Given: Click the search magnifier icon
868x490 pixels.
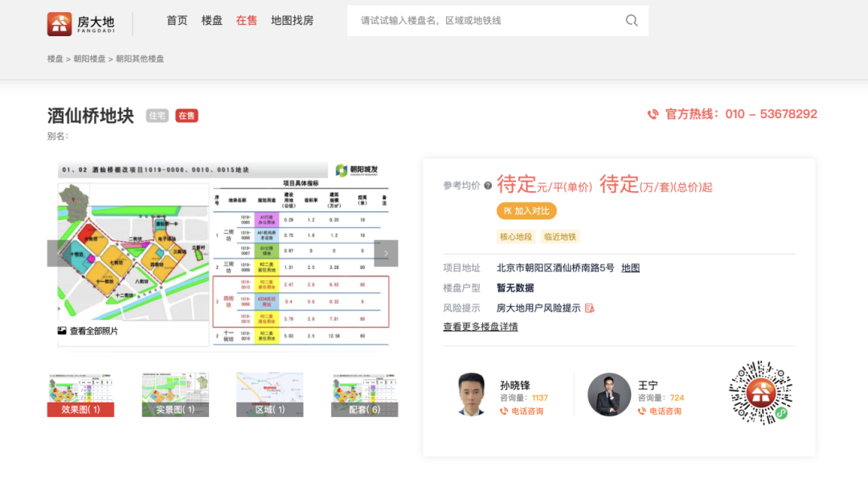Looking at the screenshot, I should coord(632,20).
